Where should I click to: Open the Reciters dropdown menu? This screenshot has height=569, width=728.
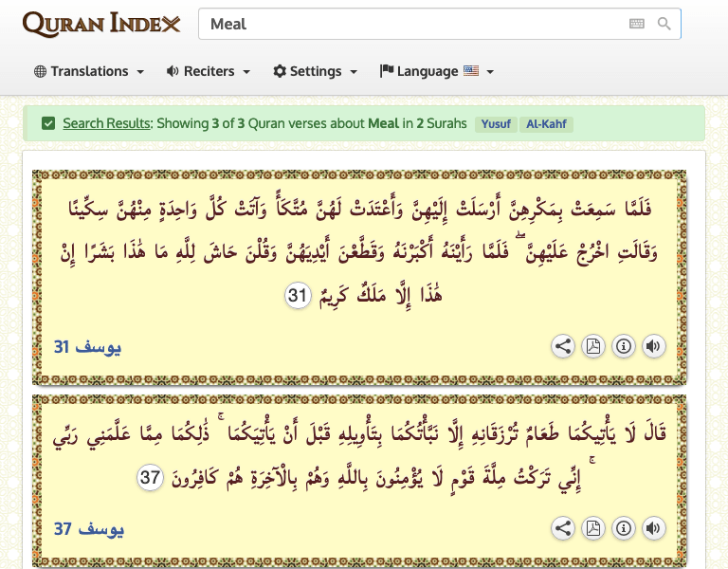click(208, 71)
